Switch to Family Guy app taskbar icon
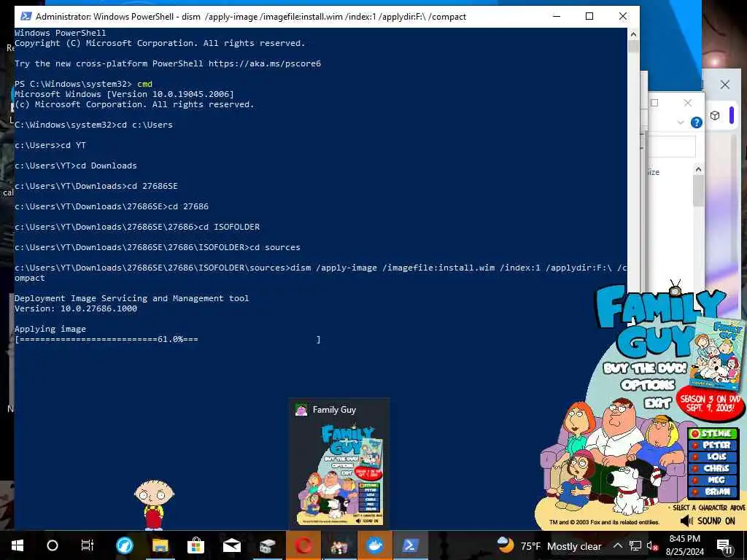The height and width of the screenshot is (560, 747). click(338, 545)
